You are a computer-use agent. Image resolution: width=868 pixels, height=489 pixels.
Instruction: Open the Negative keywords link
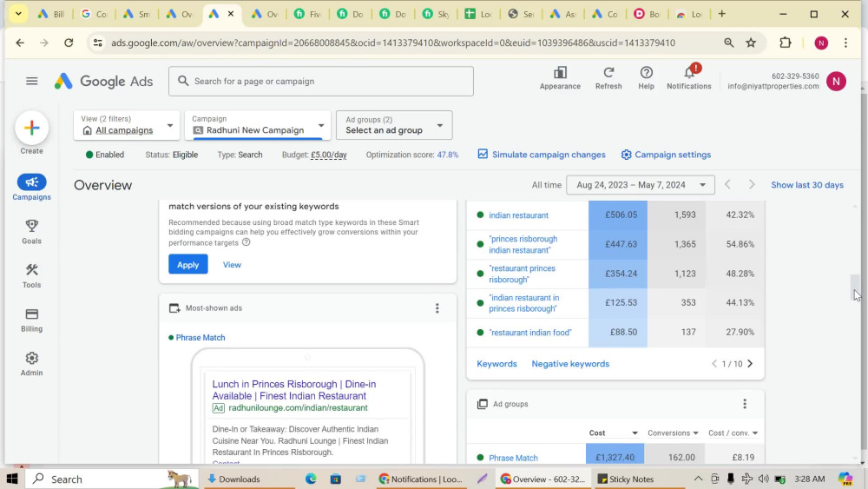pyautogui.click(x=570, y=364)
